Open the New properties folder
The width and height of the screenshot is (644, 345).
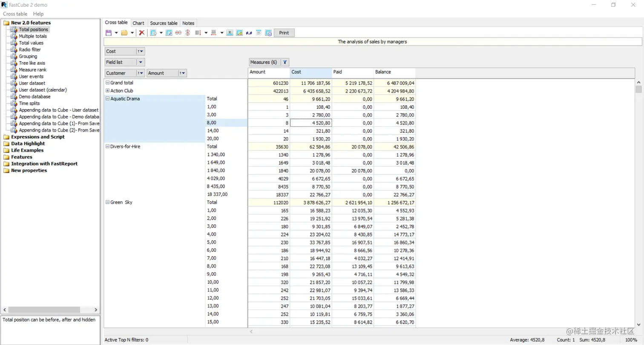click(x=29, y=170)
